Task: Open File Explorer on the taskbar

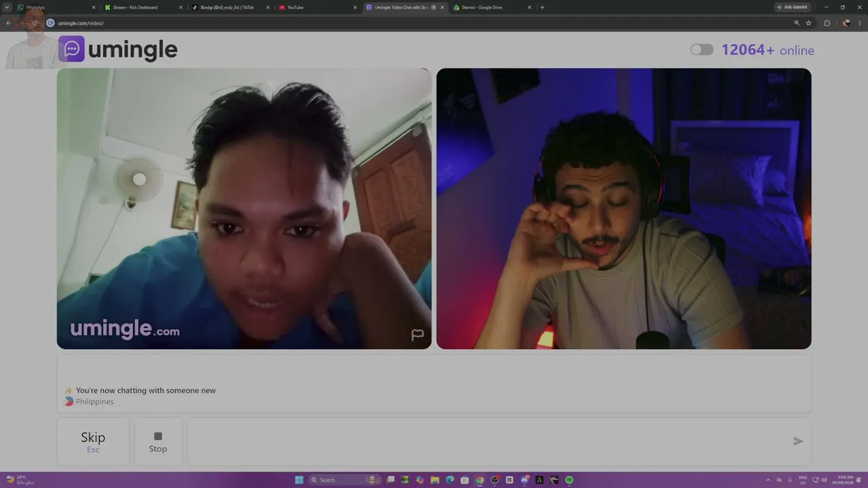Action: [x=435, y=480]
